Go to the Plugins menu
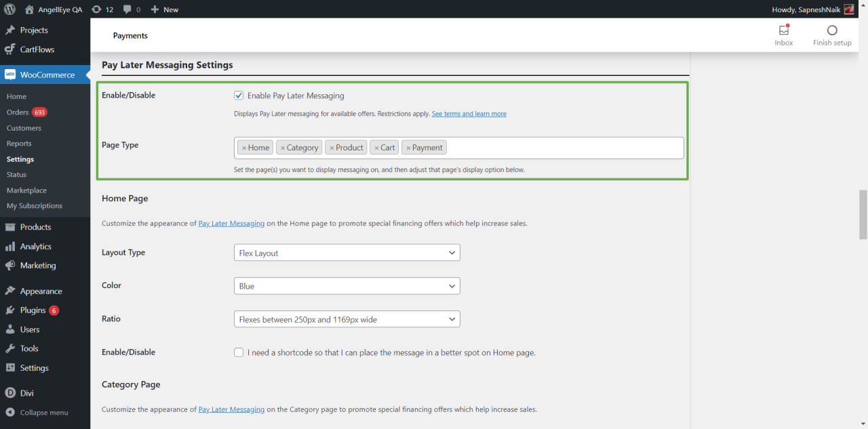Image resolution: width=868 pixels, height=429 pixels. [33, 310]
